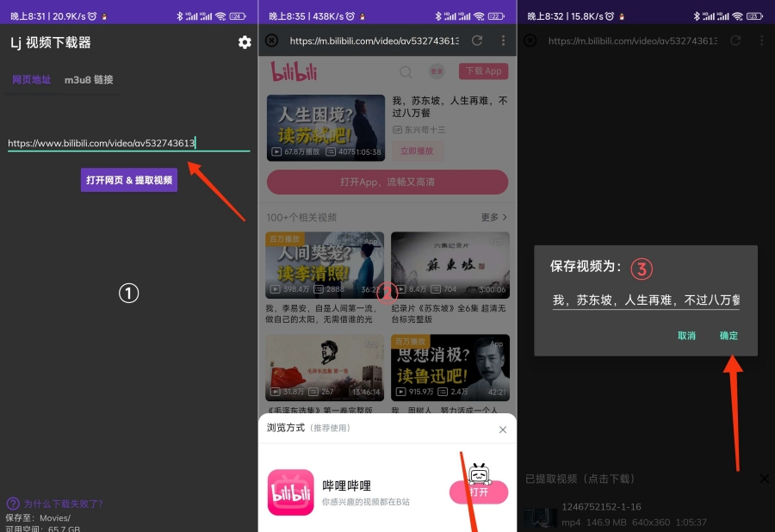The image size is (775, 532).
Task: Open the three-dot menu in the active browser bar
Action: pos(503,40)
